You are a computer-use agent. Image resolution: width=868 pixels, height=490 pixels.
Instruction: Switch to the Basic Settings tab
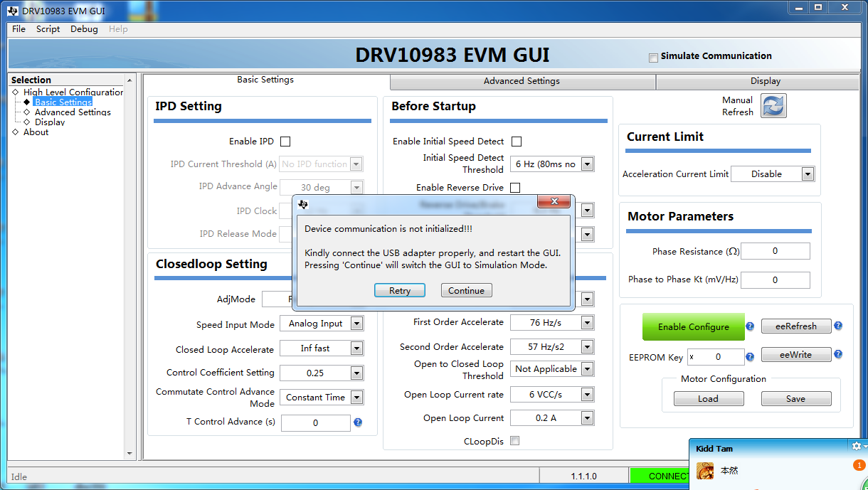(265, 80)
